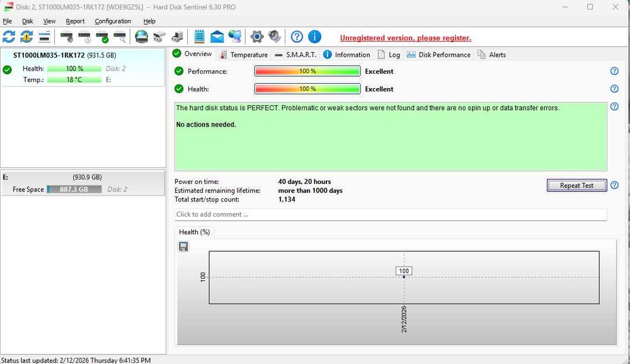Click the disk with magnifier surface test icon
Image resolution: width=630 pixels, height=364 pixels.
coord(120,37)
